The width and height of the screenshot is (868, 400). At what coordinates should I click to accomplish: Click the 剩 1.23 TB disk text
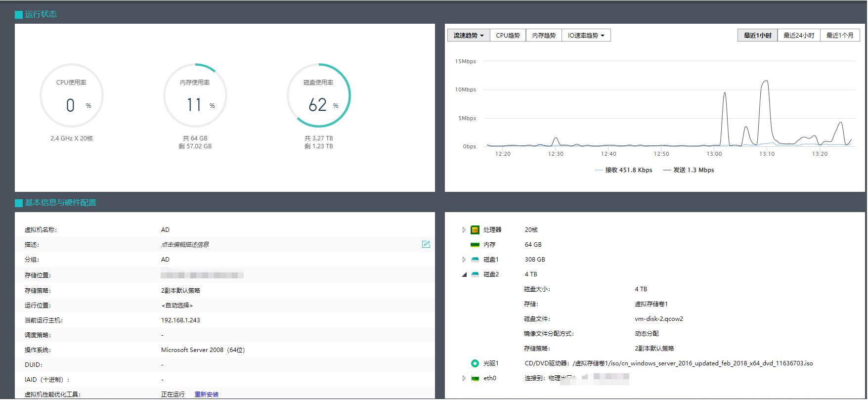(x=319, y=146)
